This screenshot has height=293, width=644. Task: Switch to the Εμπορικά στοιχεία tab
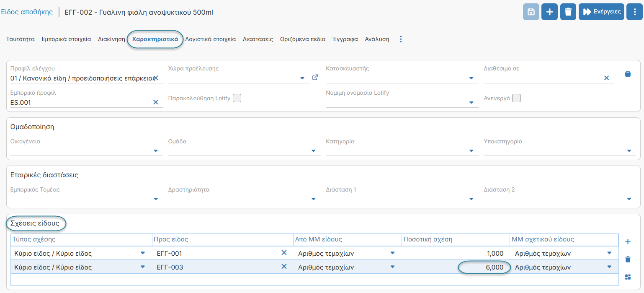click(x=66, y=39)
